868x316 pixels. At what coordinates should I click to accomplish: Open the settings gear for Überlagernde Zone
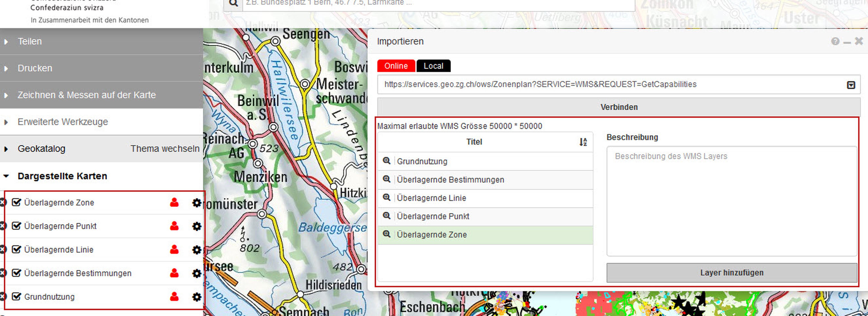(x=196, y=203)
